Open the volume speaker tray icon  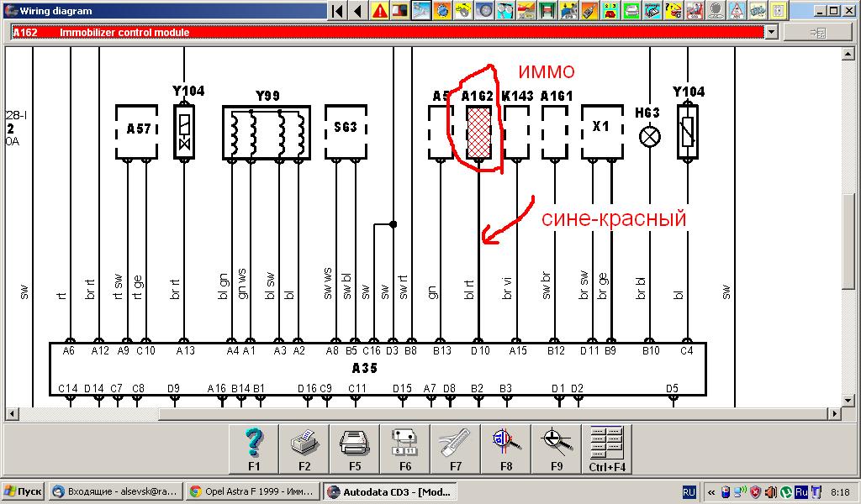coord(771,492)
